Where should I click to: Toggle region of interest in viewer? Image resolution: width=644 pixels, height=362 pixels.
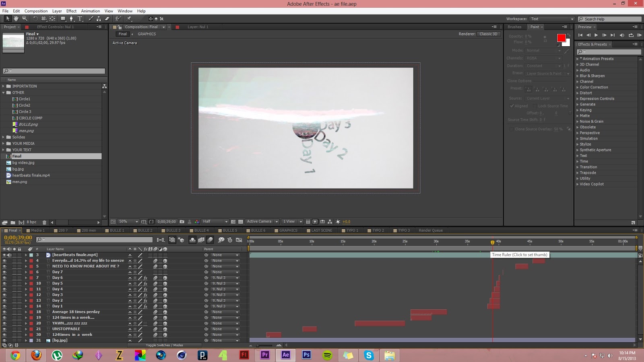(x=233, y=222)
